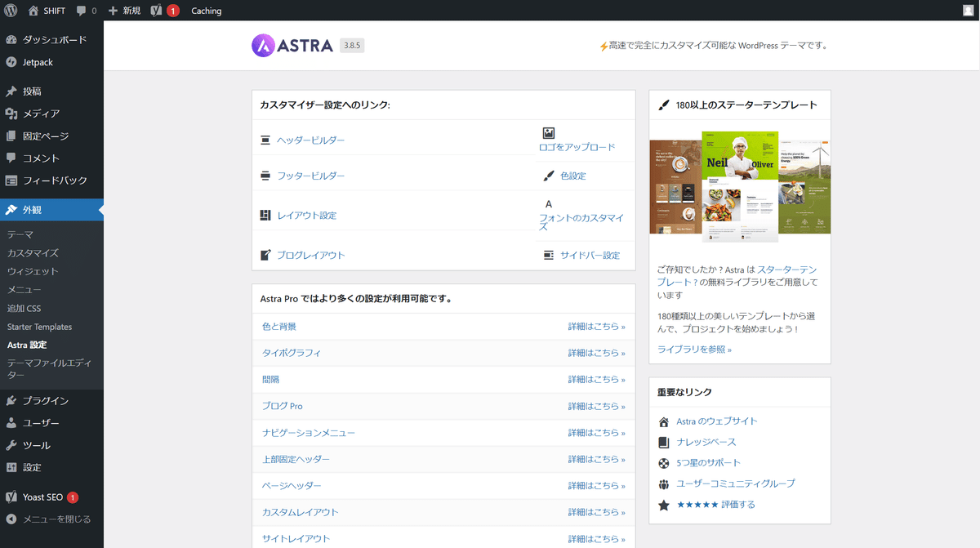Image resolution: width=980 pixels, height=548 pixels.
Task: Click the ブログレイアウト edit icon
Action: pos(265,255)
